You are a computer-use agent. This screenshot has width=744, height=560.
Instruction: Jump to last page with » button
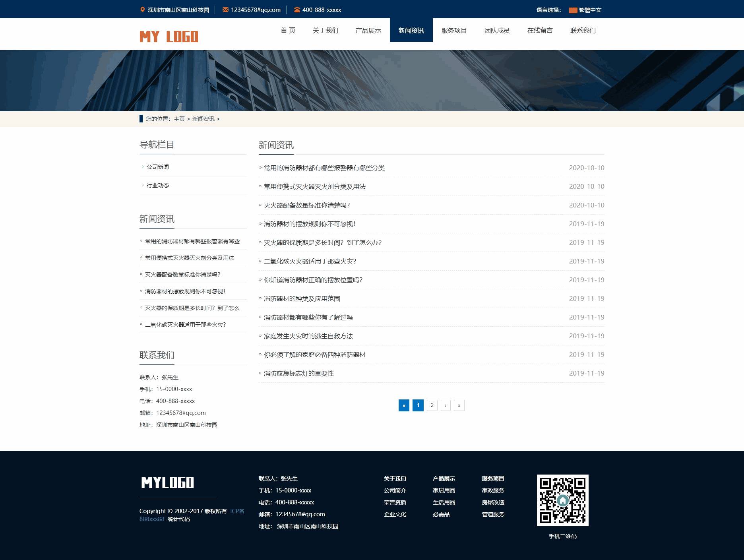pyautogui.click(x=459, y=405)
